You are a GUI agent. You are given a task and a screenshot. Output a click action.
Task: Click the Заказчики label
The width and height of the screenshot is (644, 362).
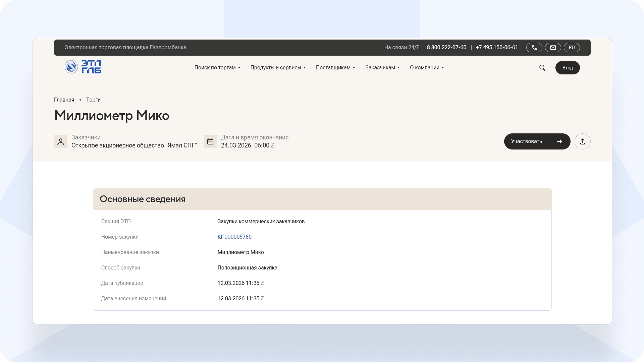tap(86, 137)
